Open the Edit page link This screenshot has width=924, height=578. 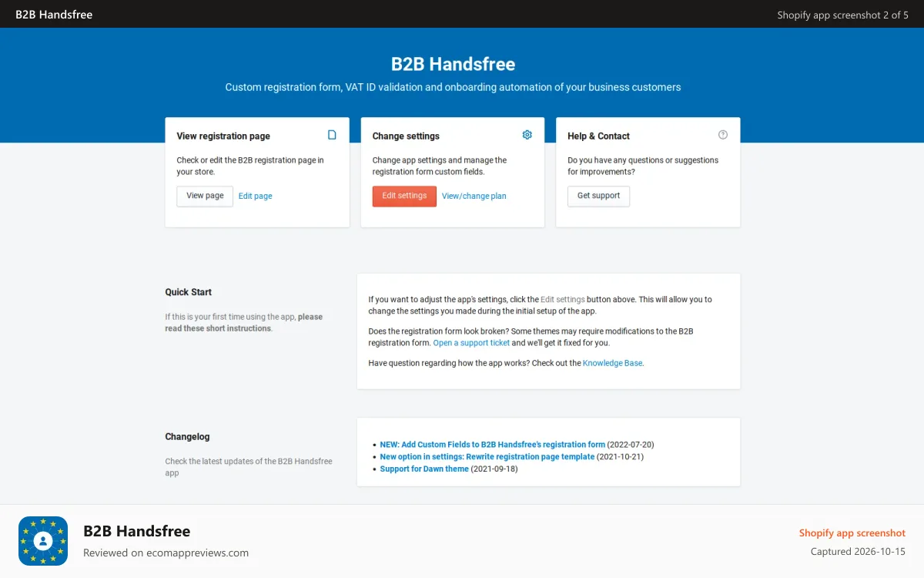point(255,197)
